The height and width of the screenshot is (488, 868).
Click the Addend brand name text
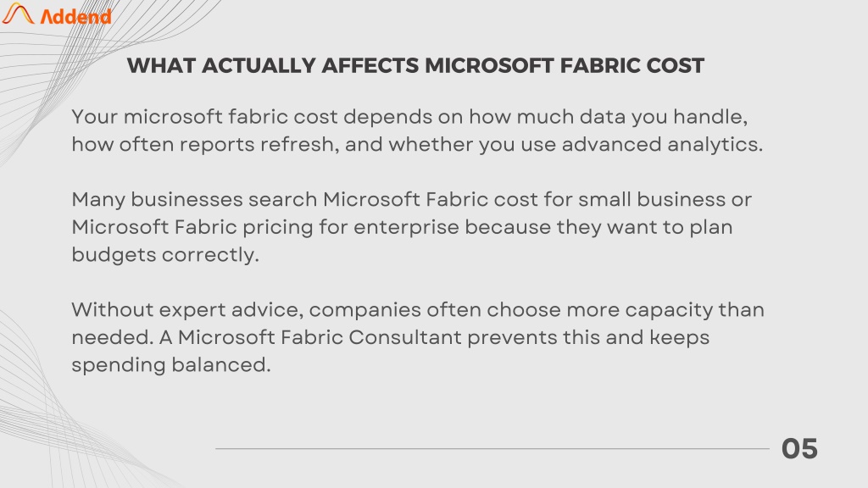pyautogui.click(x=75, y=17)
